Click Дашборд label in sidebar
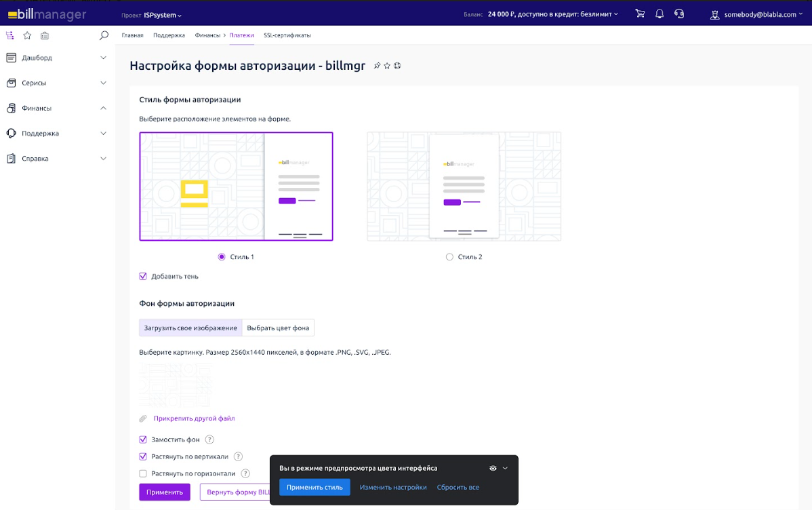This screenshot has width=812, height=510. point(37,58)
